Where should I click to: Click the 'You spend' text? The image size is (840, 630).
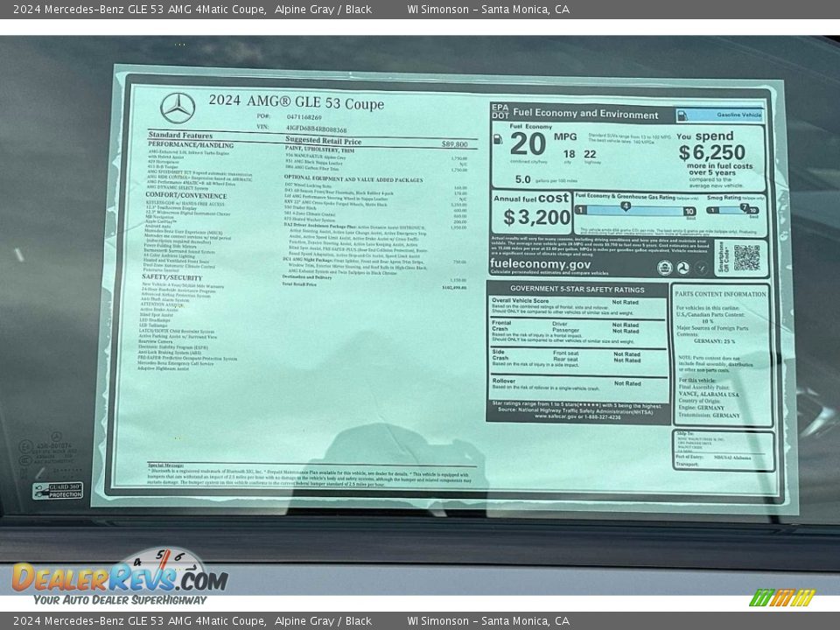click(705, 136)
